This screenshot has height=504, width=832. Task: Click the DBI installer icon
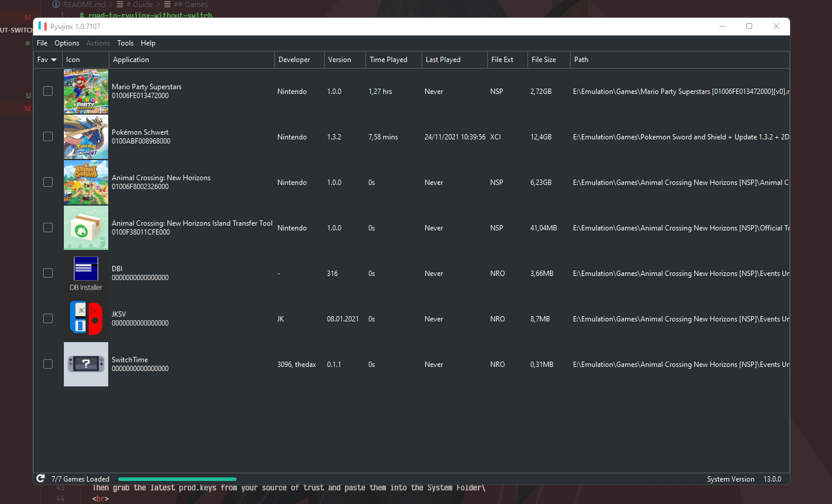coord(86,273)
